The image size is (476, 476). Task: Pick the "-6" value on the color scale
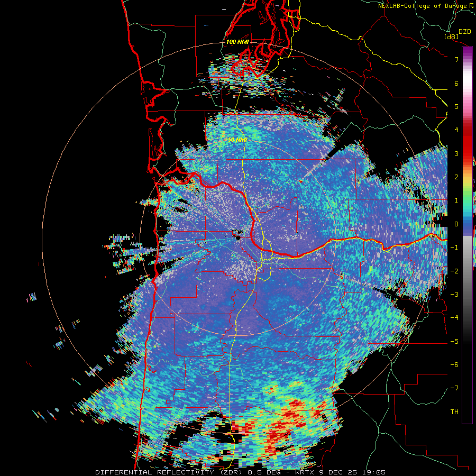pos(454,365)
